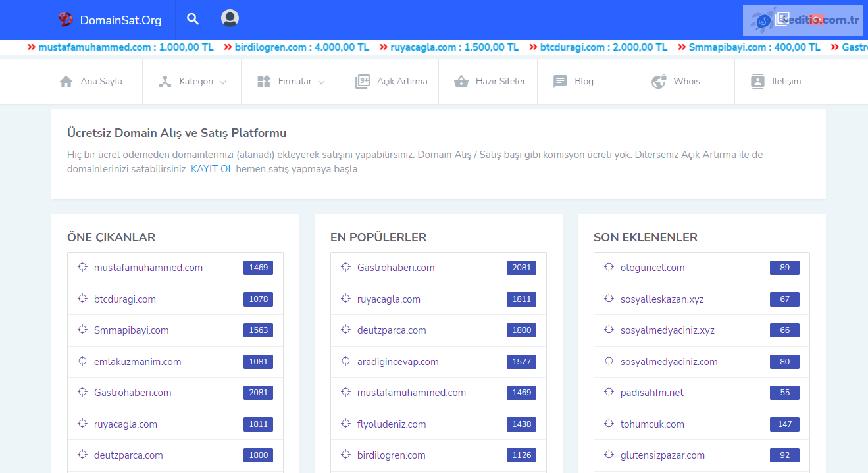Click the 1563 badge next to Smmapibayi.com
This screenshot has height=473, width=868.
258,330
